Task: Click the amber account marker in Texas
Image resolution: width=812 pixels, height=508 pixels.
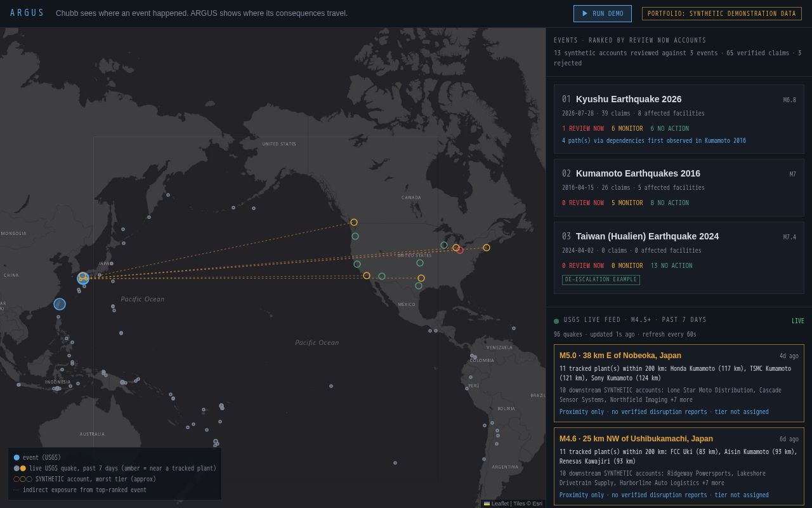Action: [x=421, y=278]
